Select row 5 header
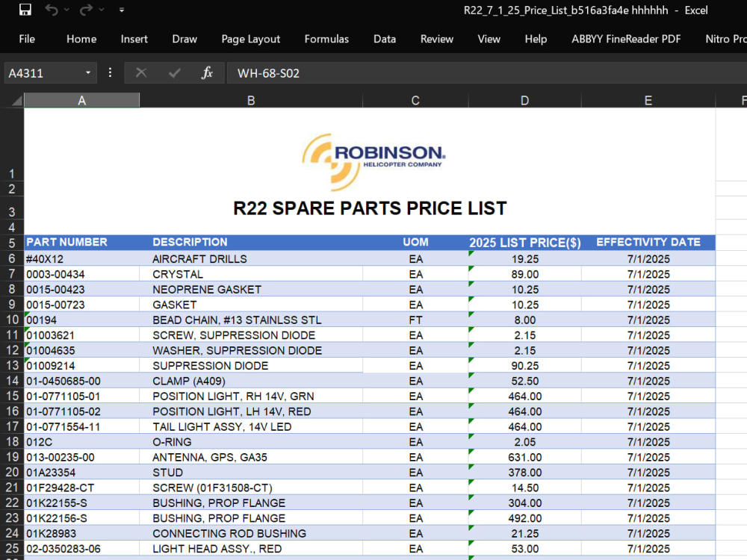747x560 pixels. coord(12,243)
